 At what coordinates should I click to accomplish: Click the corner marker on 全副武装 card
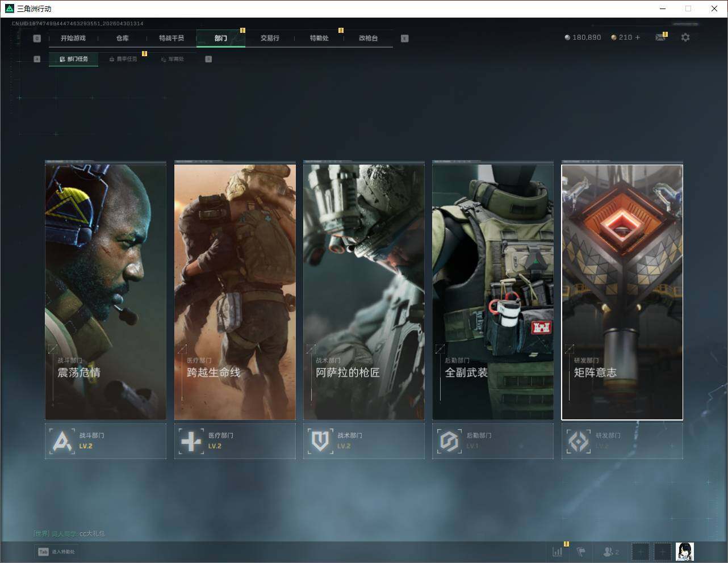point(440,349)
